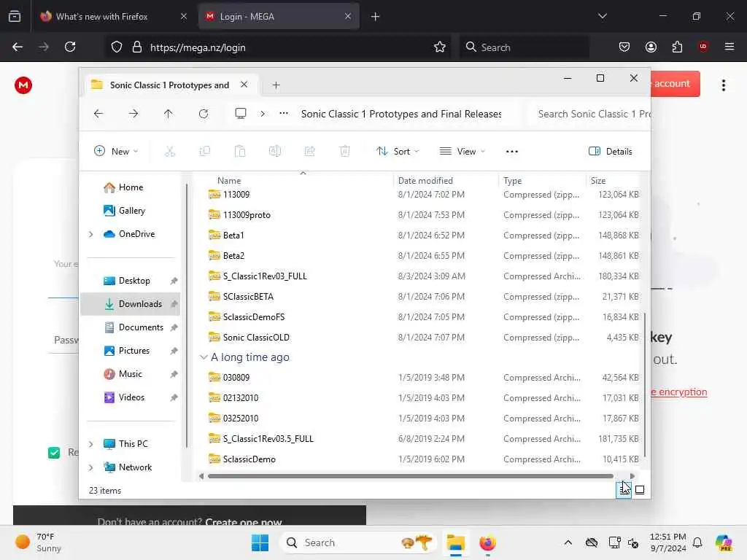Click the This PC monitor icon in address bar
This screenshot has width=747, height=560.
(241, 113)
